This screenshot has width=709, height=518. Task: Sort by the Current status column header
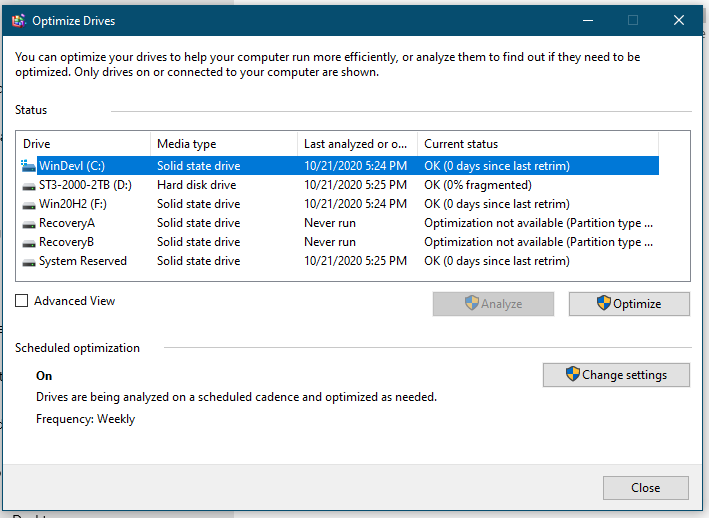click(538, 144)
